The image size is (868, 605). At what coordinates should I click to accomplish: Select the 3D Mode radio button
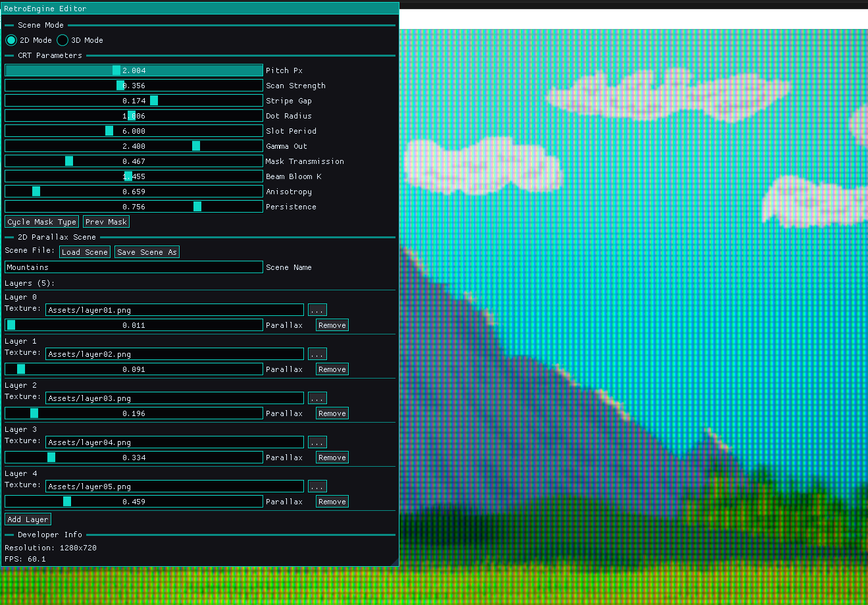coord(62,39)
